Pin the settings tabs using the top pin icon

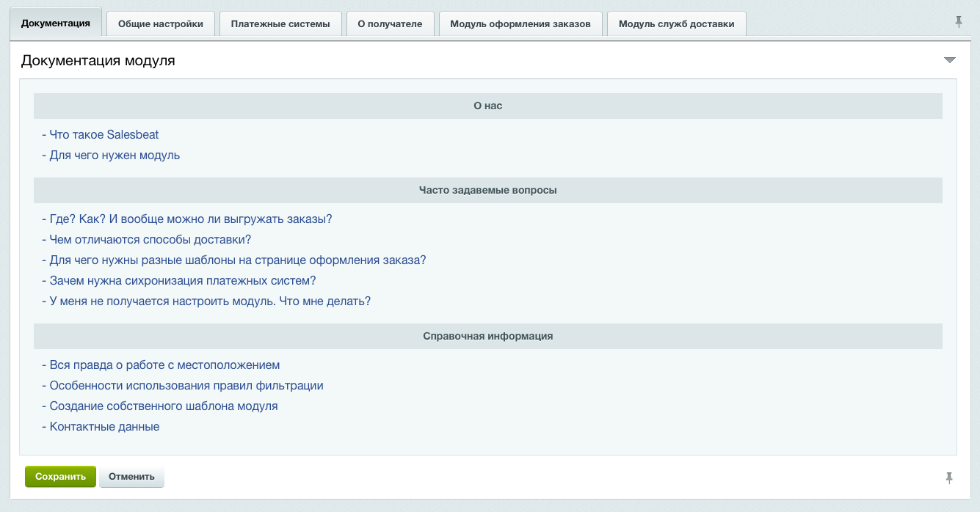point(959,23)
